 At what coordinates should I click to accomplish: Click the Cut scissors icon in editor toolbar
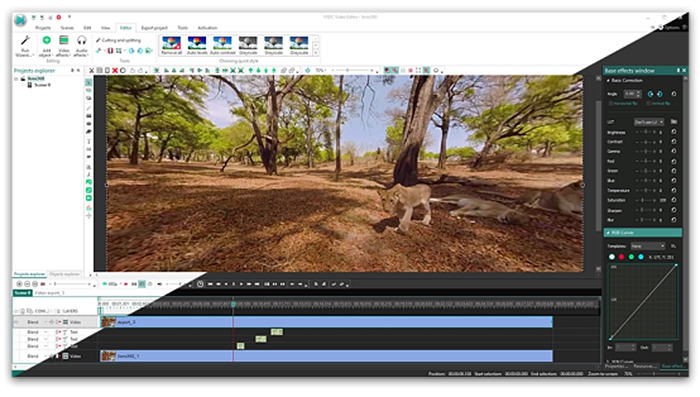[92, 71]
